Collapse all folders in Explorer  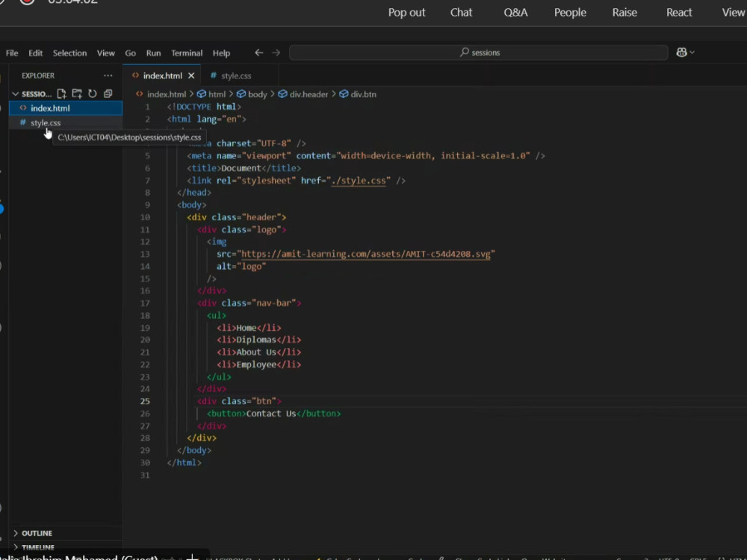tap(108, 93)
